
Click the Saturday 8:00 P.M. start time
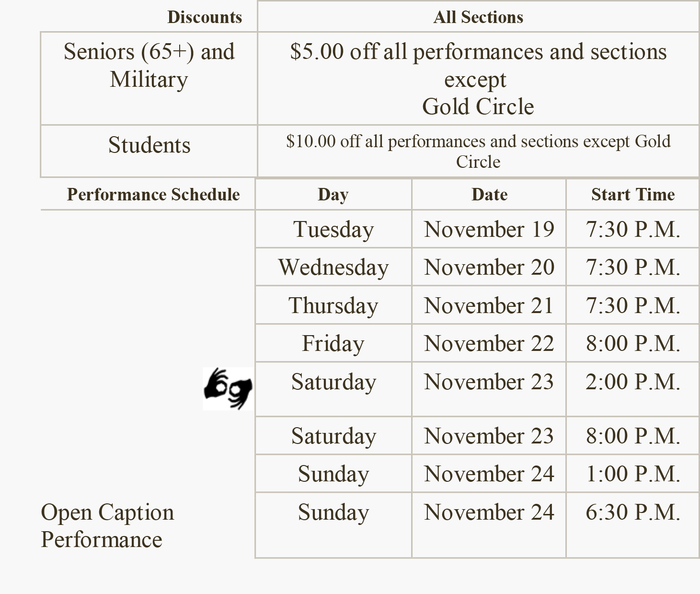click(632, 436)
